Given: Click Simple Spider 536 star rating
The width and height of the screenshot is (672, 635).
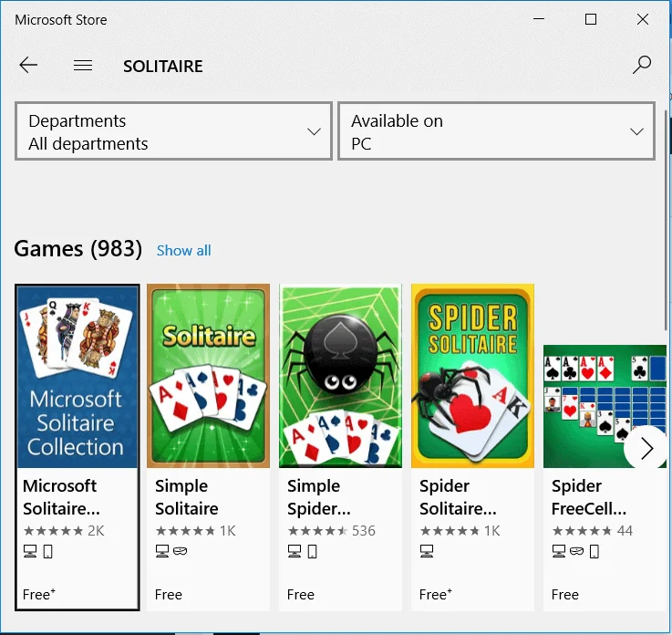Looking at the screenshot, I should click(331, 531).
